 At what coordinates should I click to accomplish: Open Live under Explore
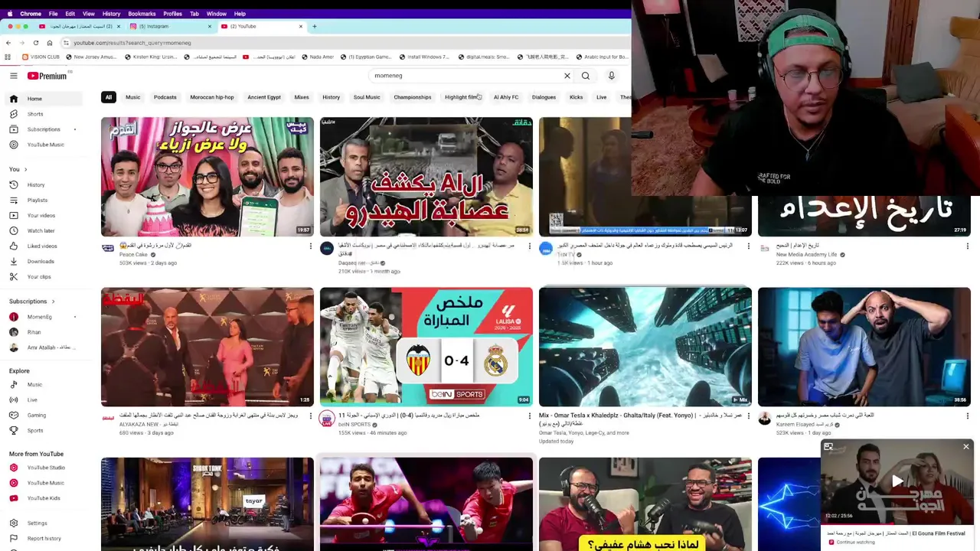(44, 399)
